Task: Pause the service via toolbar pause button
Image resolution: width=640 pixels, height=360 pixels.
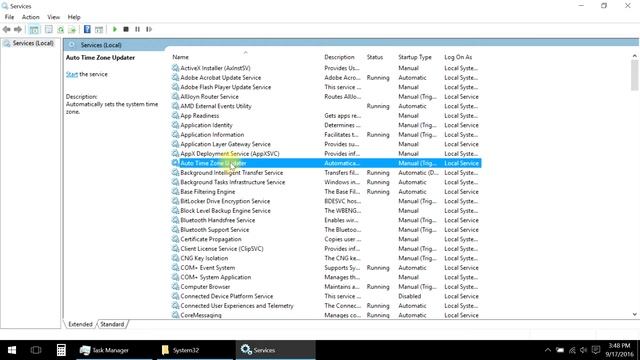Action: pyautogui.click(x=138, y=29)
